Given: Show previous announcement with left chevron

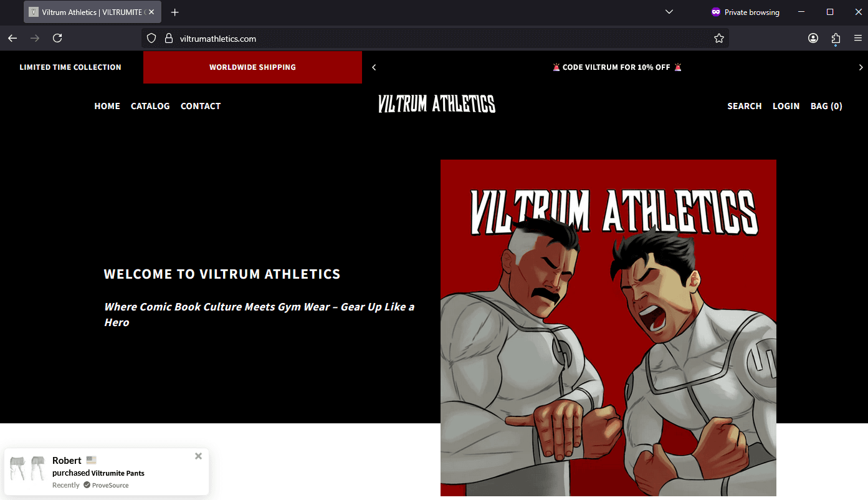Looking at the screenshot, I should pyautogui.click(x=373, y=67).
